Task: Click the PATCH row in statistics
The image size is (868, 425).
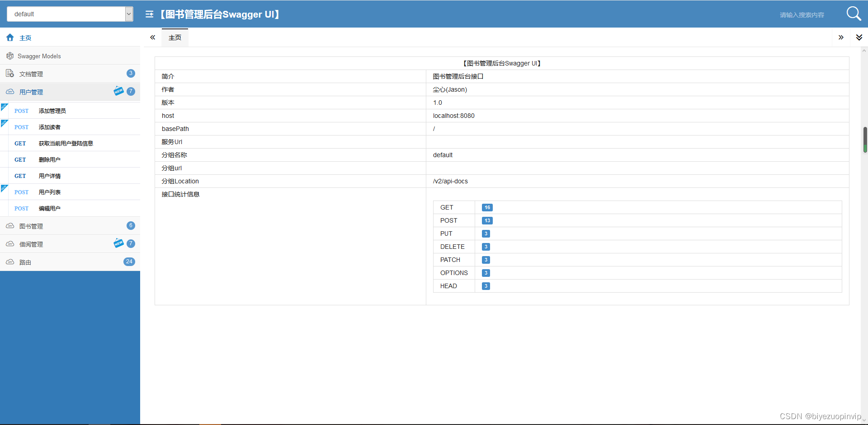Action: click(637, 260)
